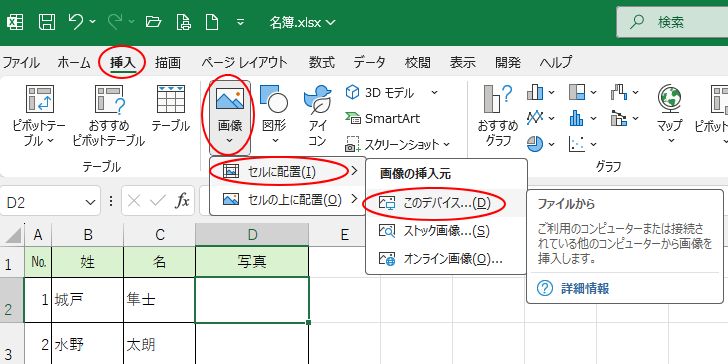The height and width of the screenshot is (364, 728).
Task: Choose セルに配置(I) menu item
Action: click(x=287, y=171)
